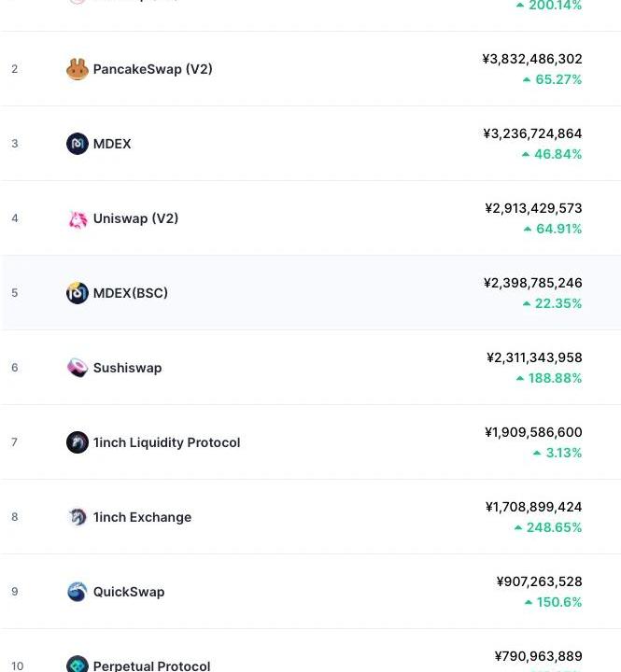The image size is (621, 672).
Task: Select the MDEX(BSC) name link
Action: 131,293
